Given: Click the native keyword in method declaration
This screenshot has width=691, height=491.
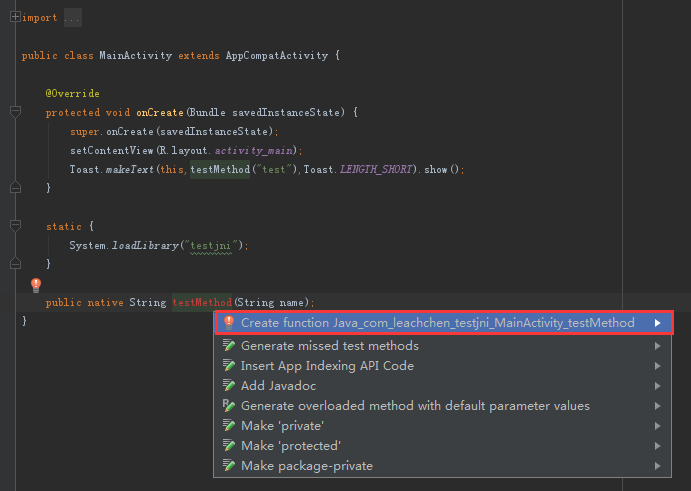Looking at the screenshot, I should point(105,302).
